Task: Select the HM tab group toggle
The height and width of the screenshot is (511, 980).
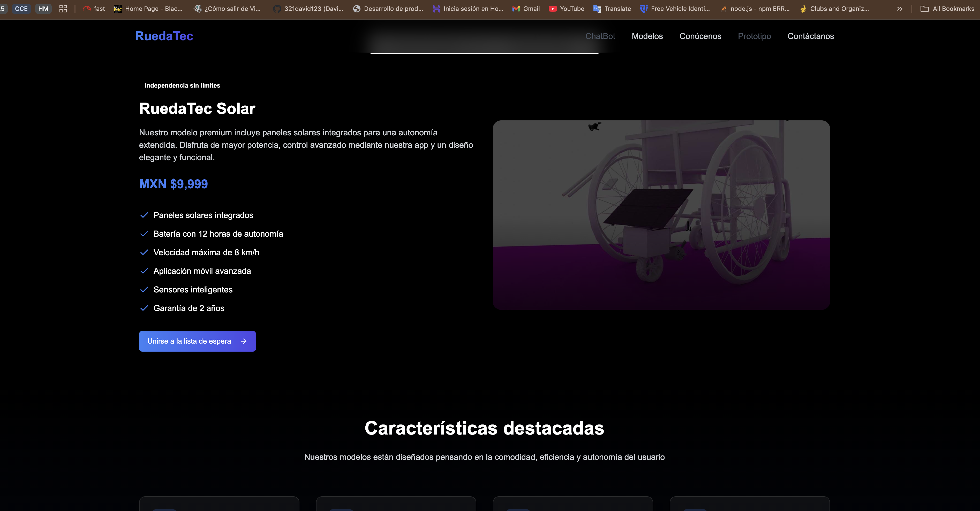Action: coord(43,8)
